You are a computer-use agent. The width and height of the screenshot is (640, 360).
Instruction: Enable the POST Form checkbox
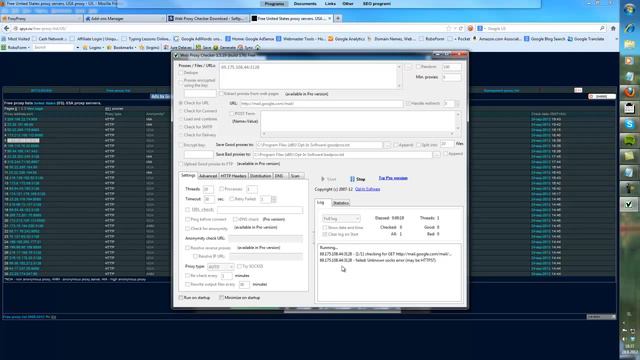click(x=231, y=113)
